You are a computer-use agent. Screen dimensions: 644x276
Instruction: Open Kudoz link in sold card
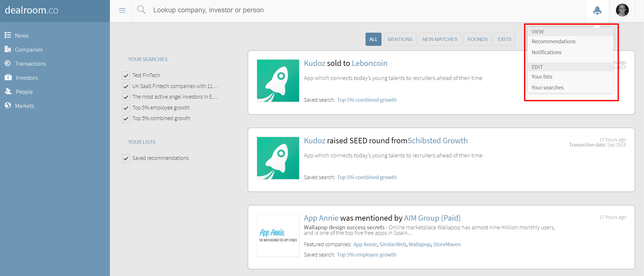(314, 63)
